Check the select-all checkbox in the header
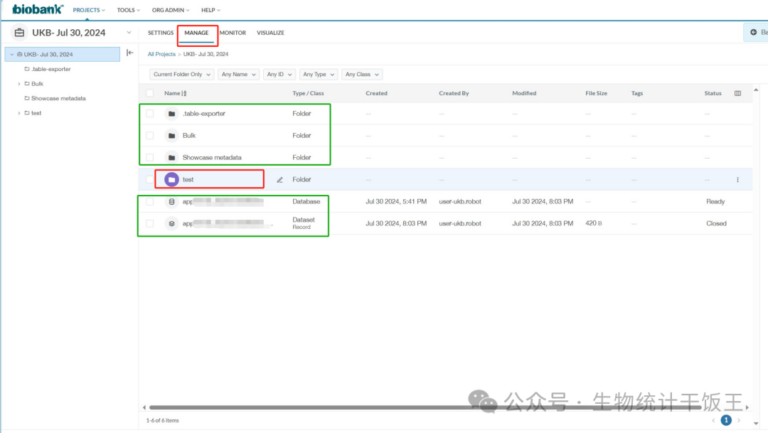 click(x=150, y=93)
